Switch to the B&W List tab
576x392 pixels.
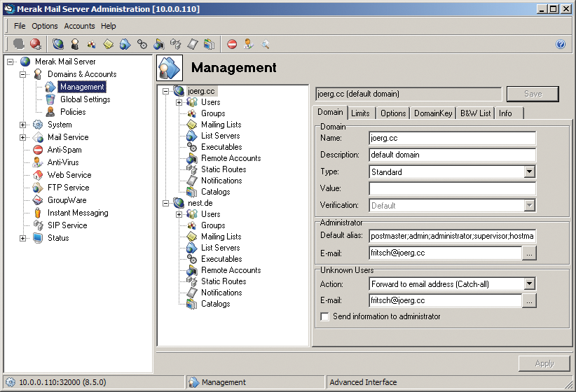pos(475,113)
